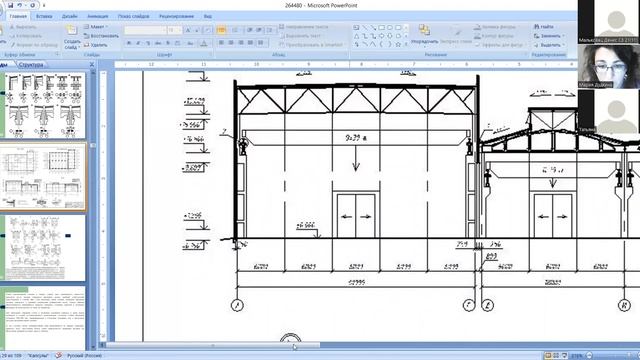The image size is (640, 360).
Task: Click the Удалить slide button
Action: [96, 45]
